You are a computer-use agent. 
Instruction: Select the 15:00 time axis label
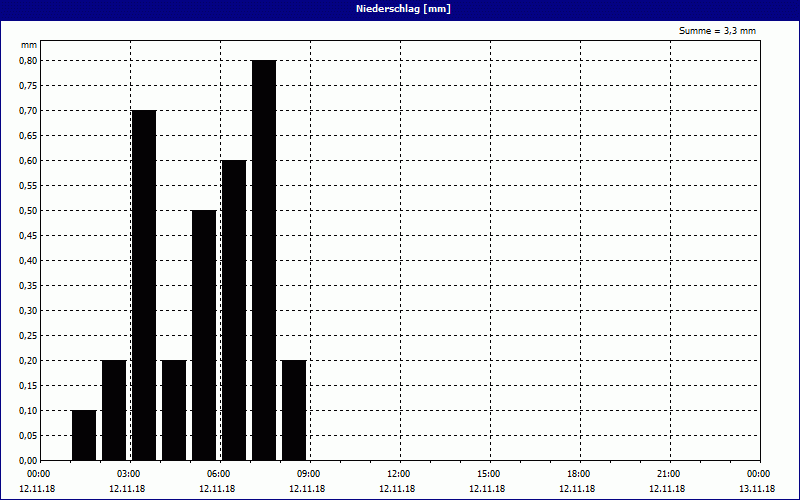[488, 474]
